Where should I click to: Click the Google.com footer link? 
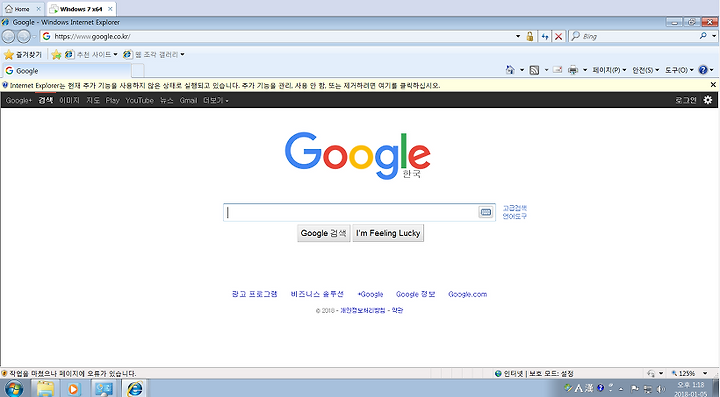pos(467,294)
